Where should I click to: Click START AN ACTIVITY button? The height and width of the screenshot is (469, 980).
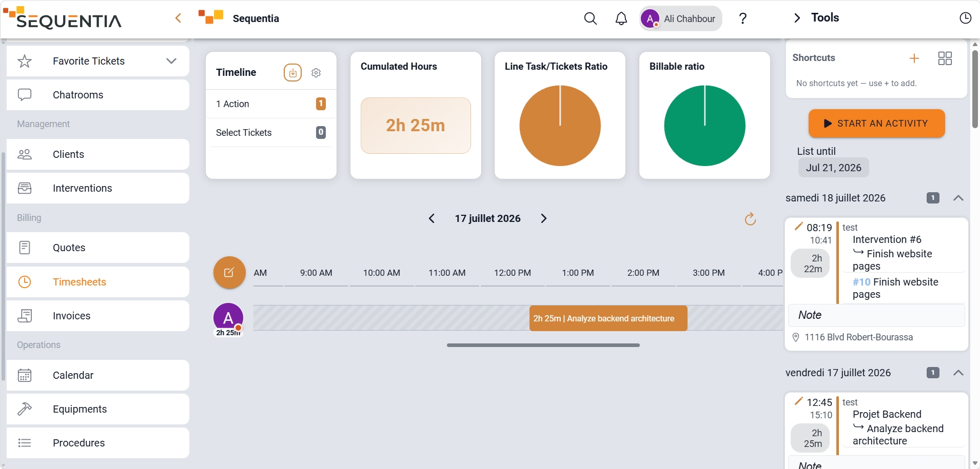pyautogui.click(x=876, y=124)
